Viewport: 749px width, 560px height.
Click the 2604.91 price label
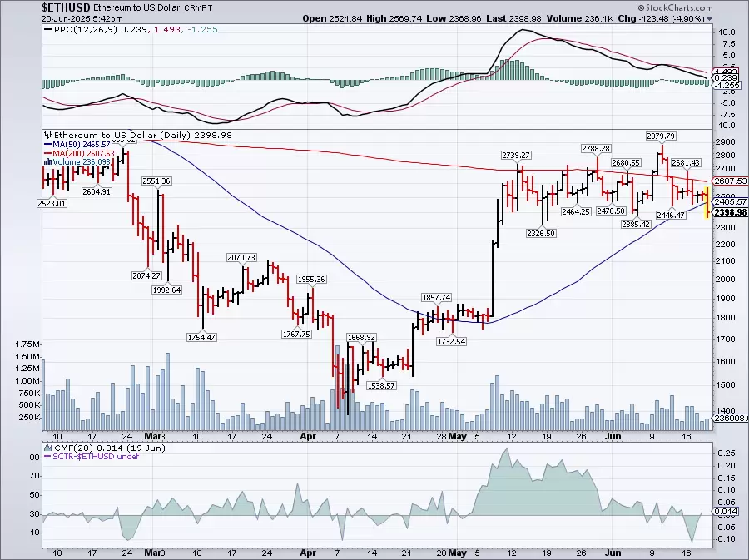click(x=97, y=192)
